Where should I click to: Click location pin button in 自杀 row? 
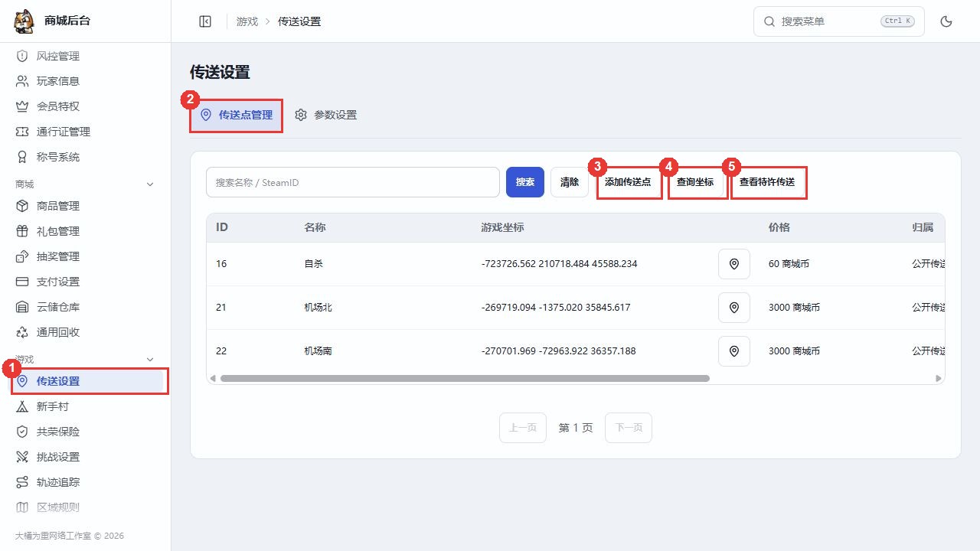pos(734,264)
